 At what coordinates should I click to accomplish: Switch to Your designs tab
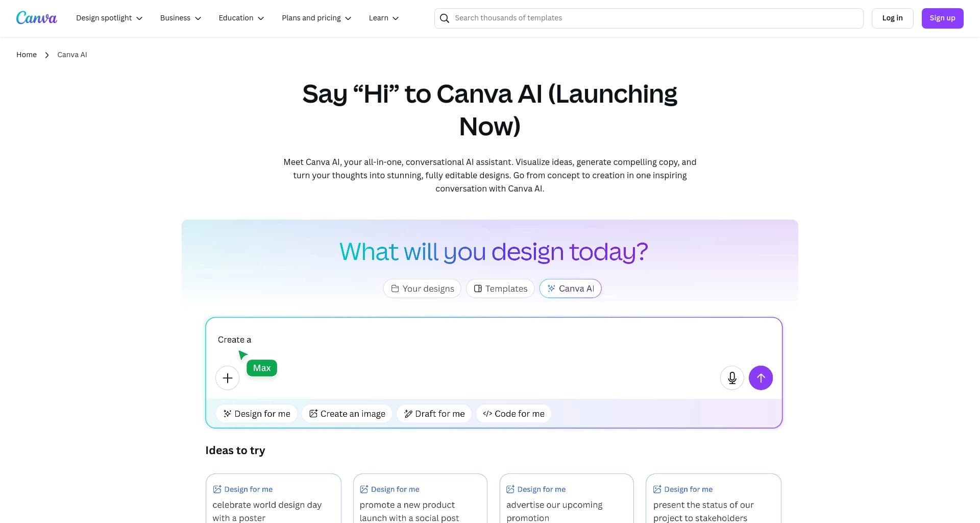tap(422, 289)
